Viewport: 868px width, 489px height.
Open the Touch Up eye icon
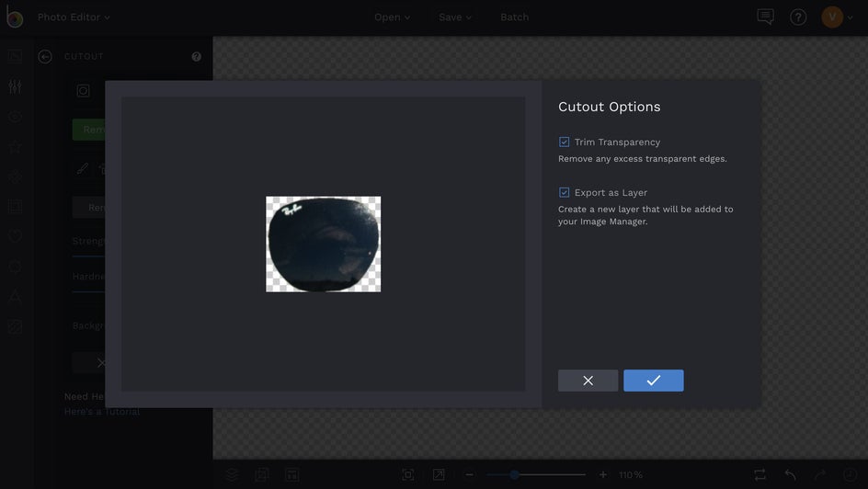[15, 116]
